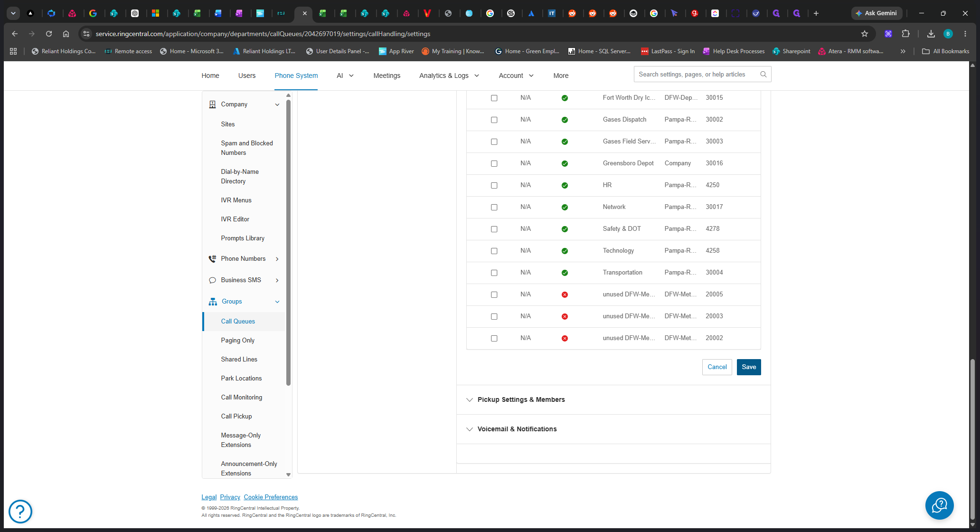The height and width of the screenshot is (532, 980).
Task: Expand the Phone Numbers chevron
Action: point(277,259)
